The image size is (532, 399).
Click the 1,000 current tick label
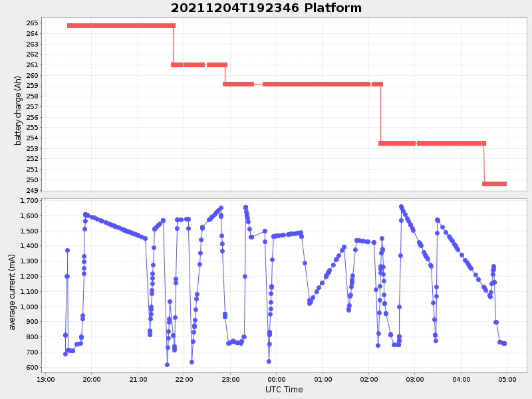point(29,307)
